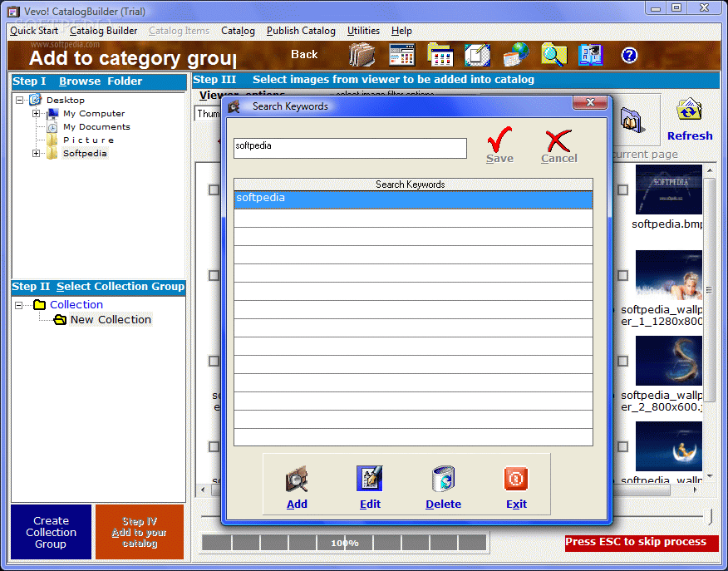Click the thumbnail folder icon in the toolbar
The width and height of the screenshot is (728, 571).
pyautogui.click(x=440, y=55)
